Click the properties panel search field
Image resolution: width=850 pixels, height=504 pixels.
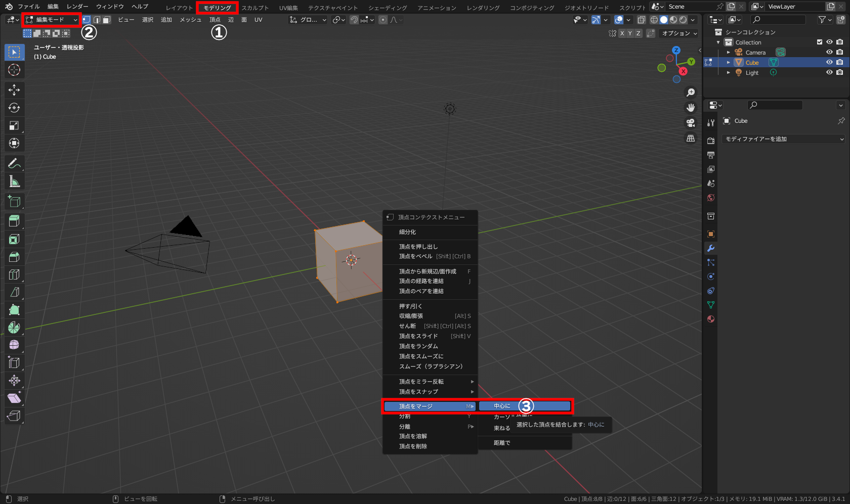[775, 105]
